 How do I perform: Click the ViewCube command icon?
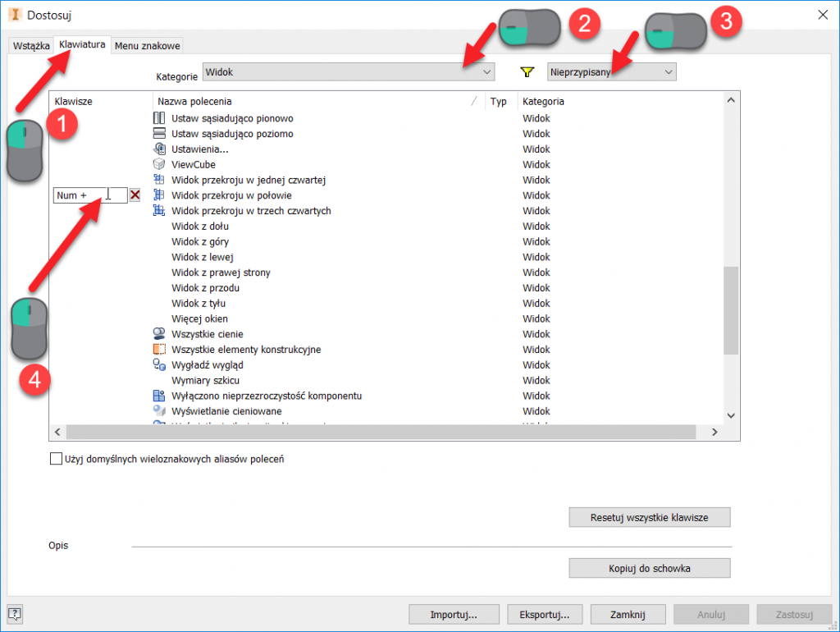(160, 164)
